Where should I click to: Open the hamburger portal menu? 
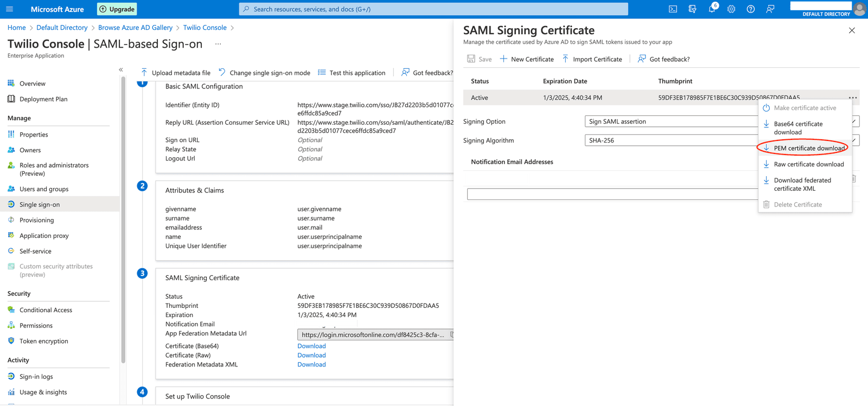tap(10, 9)
